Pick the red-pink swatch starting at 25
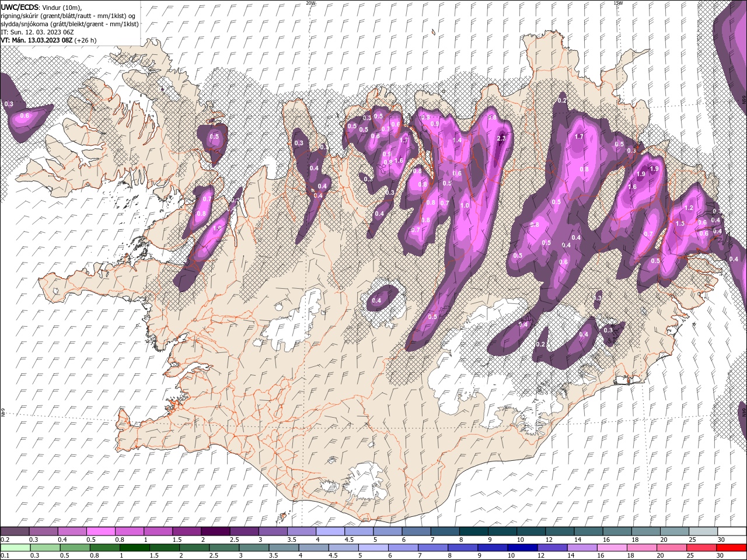Screen dimensions: 747x560 700,548
